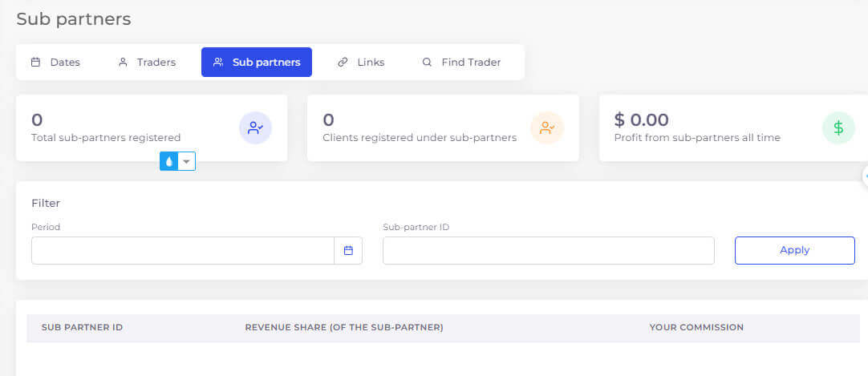Select the Sub partners tab

(257, 63)
